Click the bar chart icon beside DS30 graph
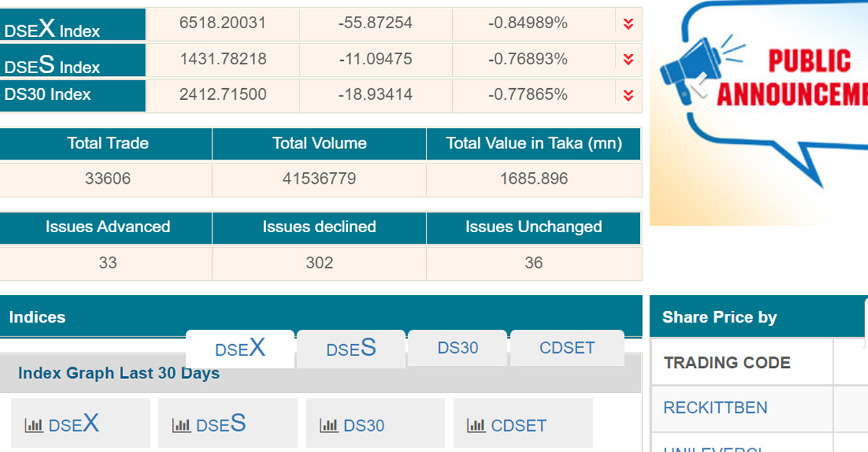Viewport: 868px width, 452px height. (x=329, y=425)
